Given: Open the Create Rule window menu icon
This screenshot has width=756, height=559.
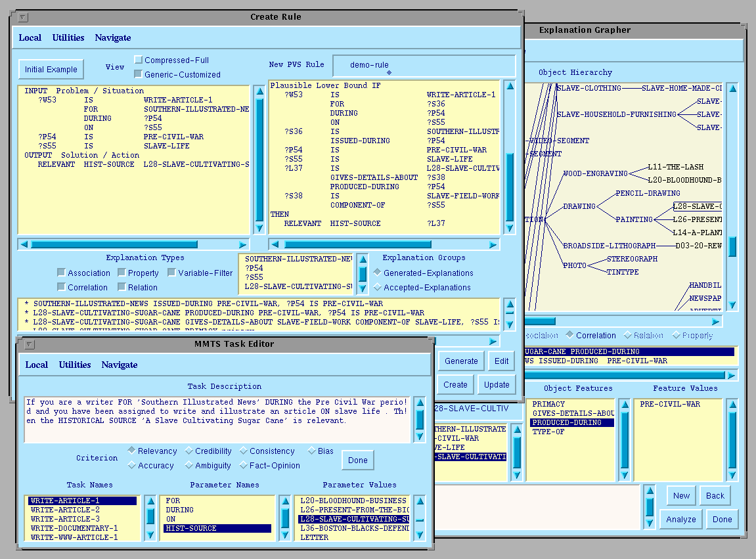Looking at the screenshot, I should tap(24, 17).
